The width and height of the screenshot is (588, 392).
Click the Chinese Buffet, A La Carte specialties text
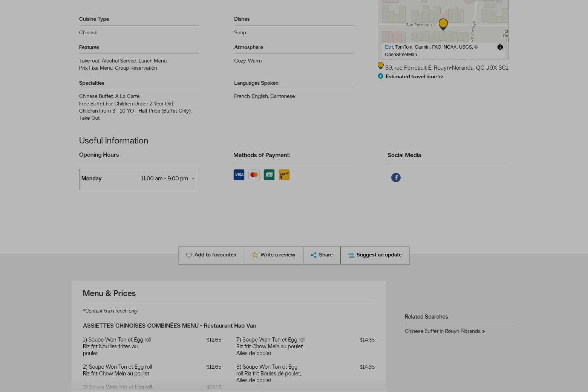point(110,96)
